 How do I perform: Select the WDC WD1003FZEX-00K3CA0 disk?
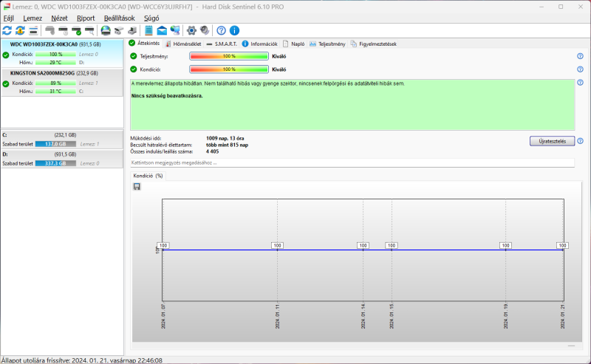pos(62,53)
